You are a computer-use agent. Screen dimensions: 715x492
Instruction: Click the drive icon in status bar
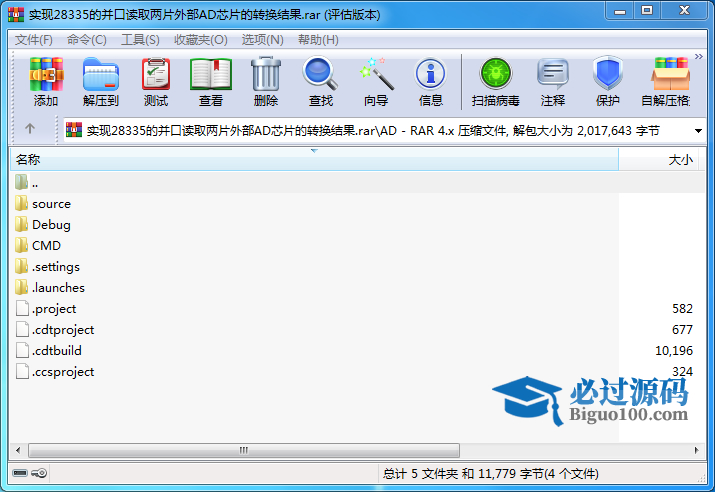[20, 473]
